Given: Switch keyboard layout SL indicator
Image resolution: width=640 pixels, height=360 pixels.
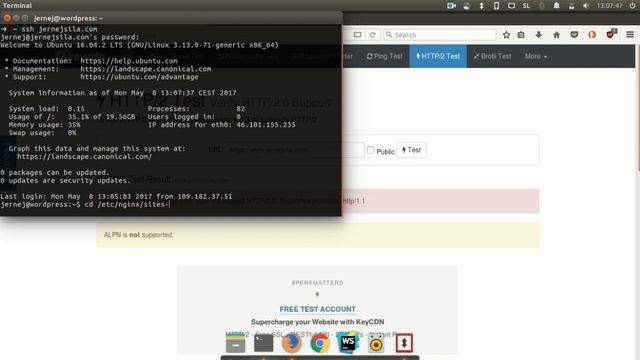Looking at the screenshot, I should pyautogui.click(x=526, y=6).
